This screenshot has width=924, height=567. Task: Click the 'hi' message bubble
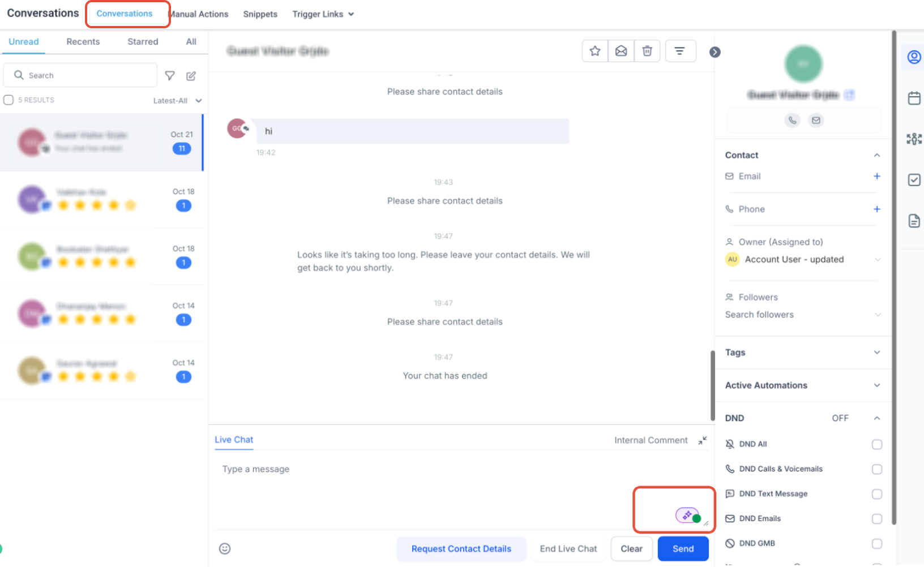(412, 131)
